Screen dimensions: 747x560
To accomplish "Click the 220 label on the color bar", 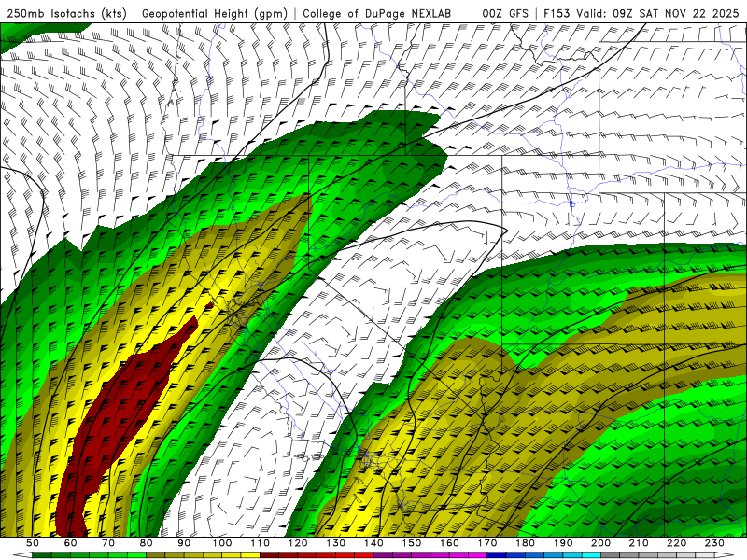I will (x=676, y=543).
